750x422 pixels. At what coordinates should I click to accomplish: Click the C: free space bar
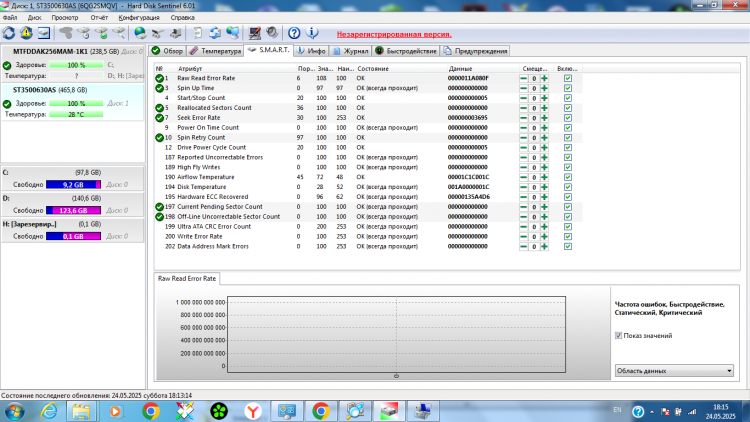[x=73, y=185]
